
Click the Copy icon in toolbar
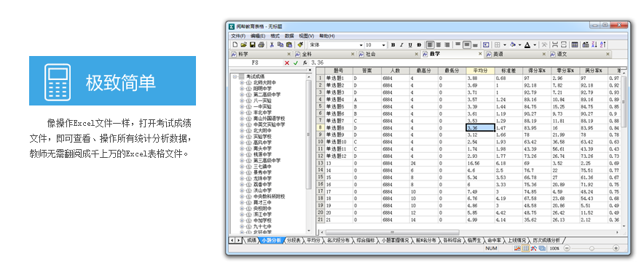pyautogui.click(x=280, y=44)
